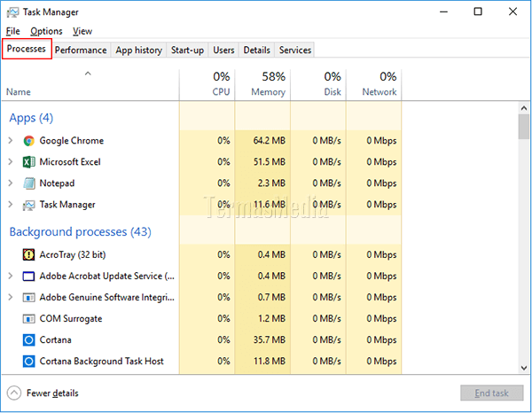The height and width of the screenshot is (413, 532).
Task: Switch to the Details tab
Action: click(x=257, y=51)
